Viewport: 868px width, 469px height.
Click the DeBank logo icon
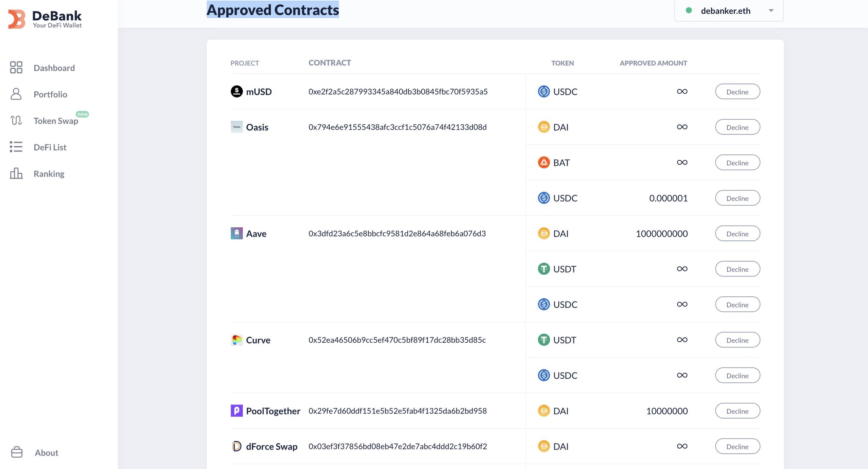17,18
